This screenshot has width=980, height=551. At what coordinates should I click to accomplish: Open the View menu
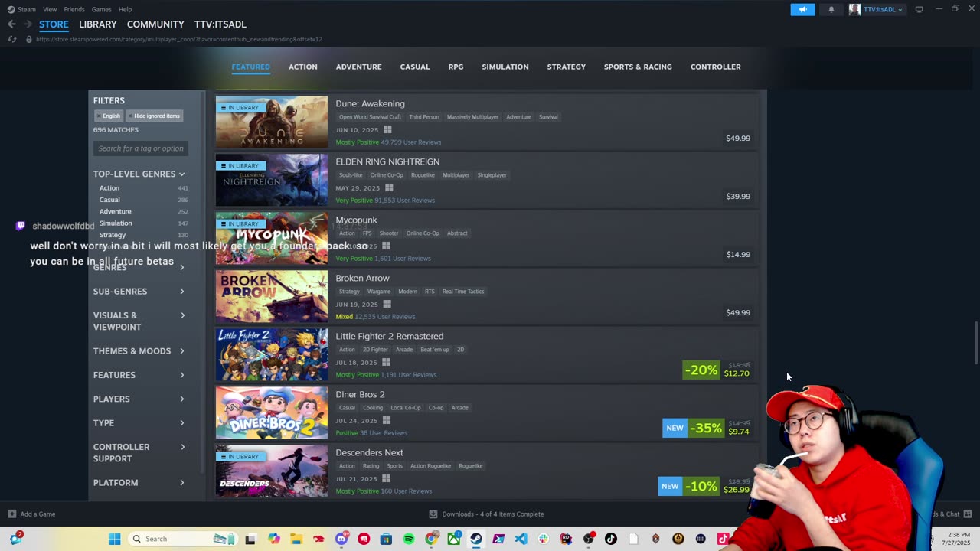click(50, 9)
